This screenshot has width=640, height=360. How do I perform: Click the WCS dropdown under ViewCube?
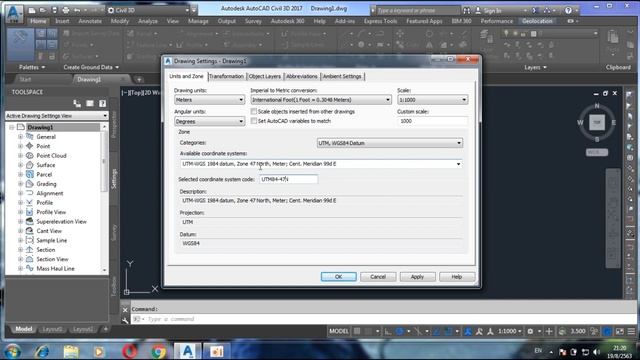coord(597,152)
